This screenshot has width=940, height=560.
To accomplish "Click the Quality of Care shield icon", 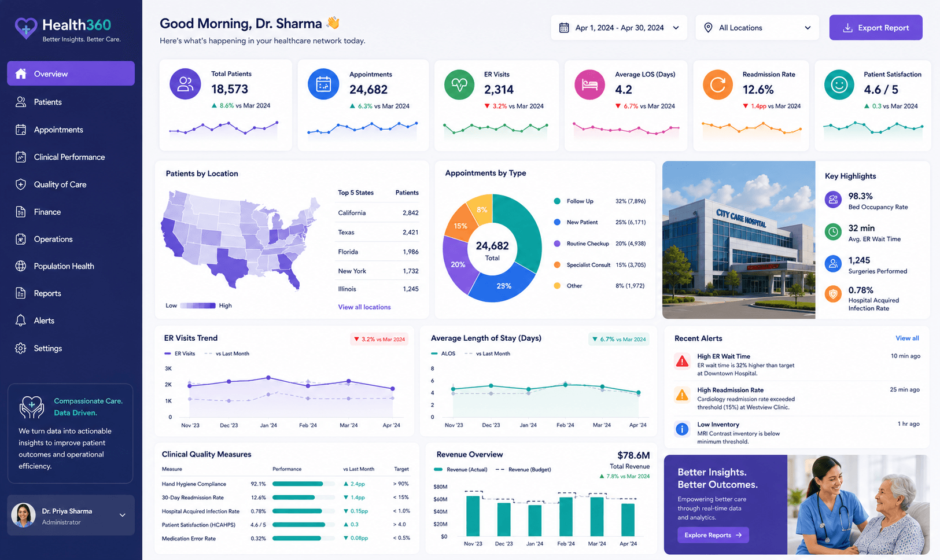I will click(21, 185).
